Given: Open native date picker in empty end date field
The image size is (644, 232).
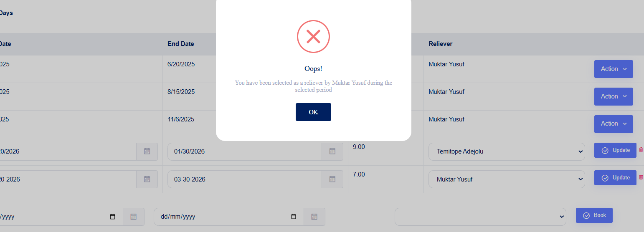Looking at the screenshot, I should [294, 217].
